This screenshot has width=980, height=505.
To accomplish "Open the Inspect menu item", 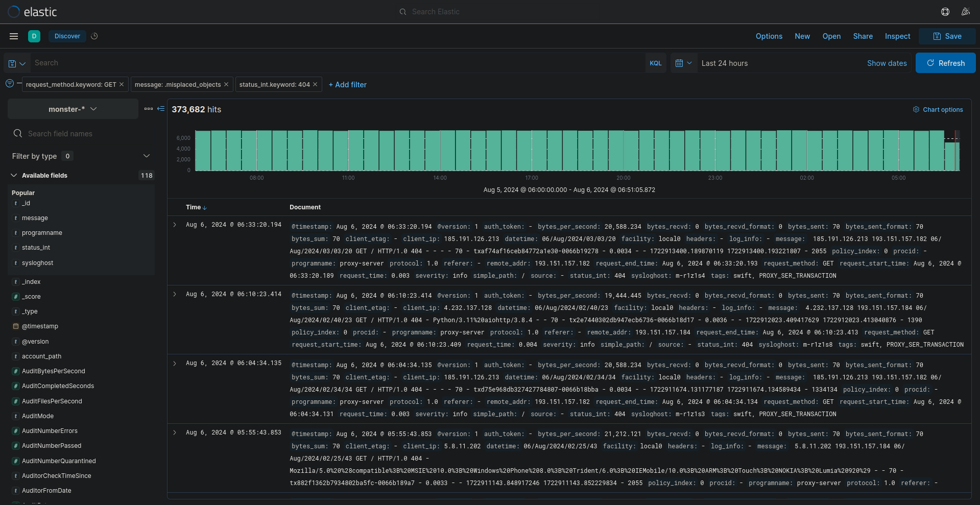I will [x=897, y=36].
